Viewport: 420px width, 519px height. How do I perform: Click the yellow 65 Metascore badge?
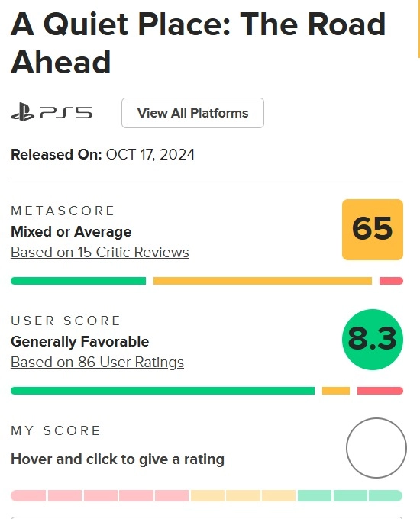click(x=373, y=230)
